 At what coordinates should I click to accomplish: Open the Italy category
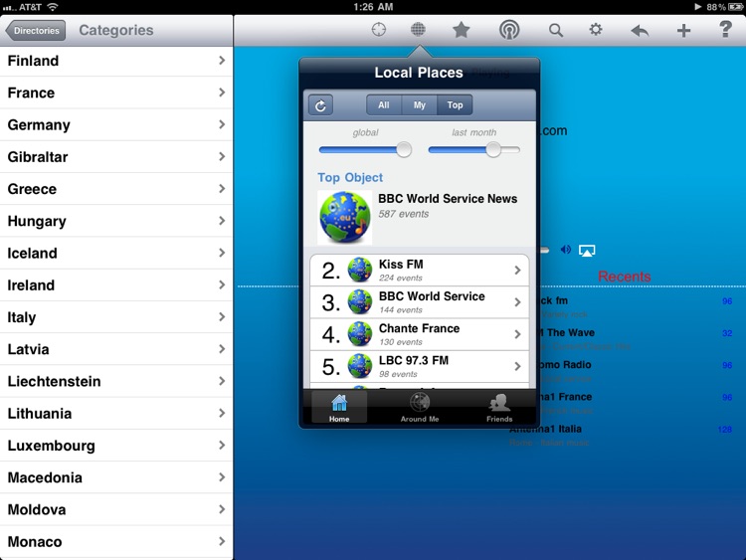coord(116,317)
